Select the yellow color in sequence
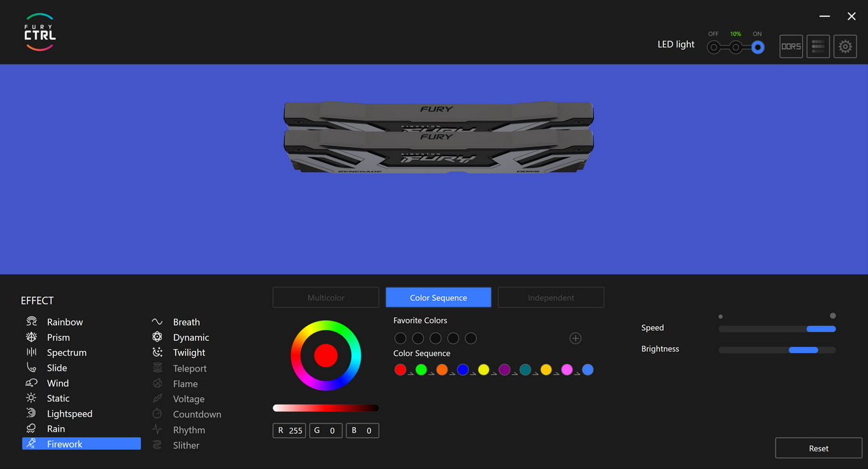This screenshot has height=469, width=868. (x=484, y=369)
